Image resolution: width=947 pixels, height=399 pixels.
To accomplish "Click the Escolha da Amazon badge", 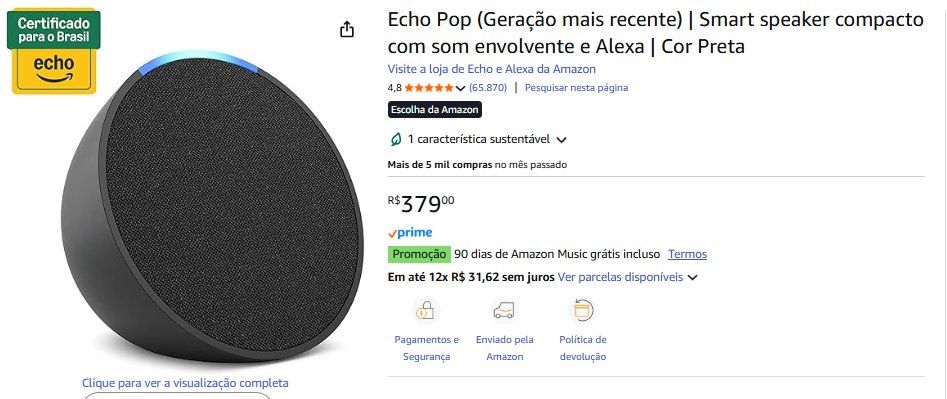I will pos(435,110).
